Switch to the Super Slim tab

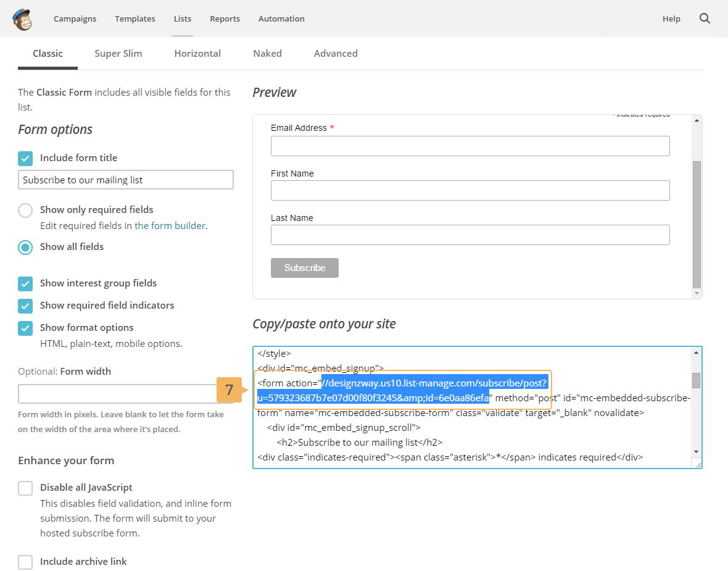(x=118, y=54)
